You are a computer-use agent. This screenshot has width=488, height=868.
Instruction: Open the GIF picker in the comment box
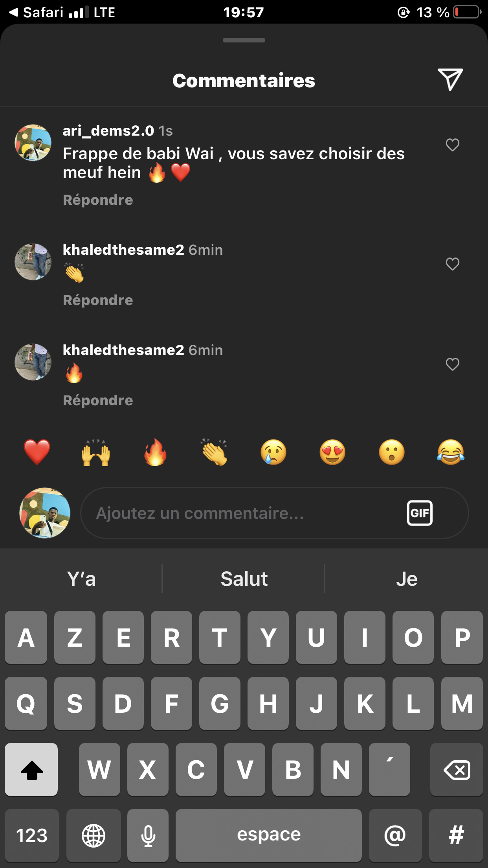(420, 513)
